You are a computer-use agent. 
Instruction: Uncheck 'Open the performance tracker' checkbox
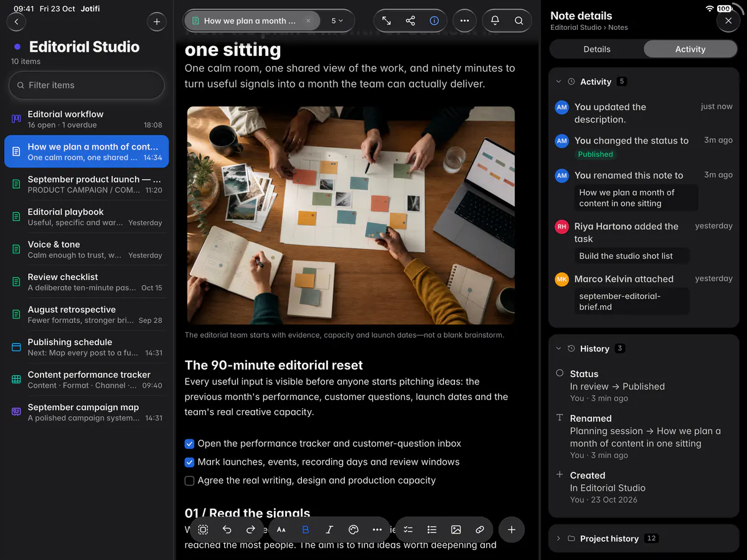tap(190, 444)
